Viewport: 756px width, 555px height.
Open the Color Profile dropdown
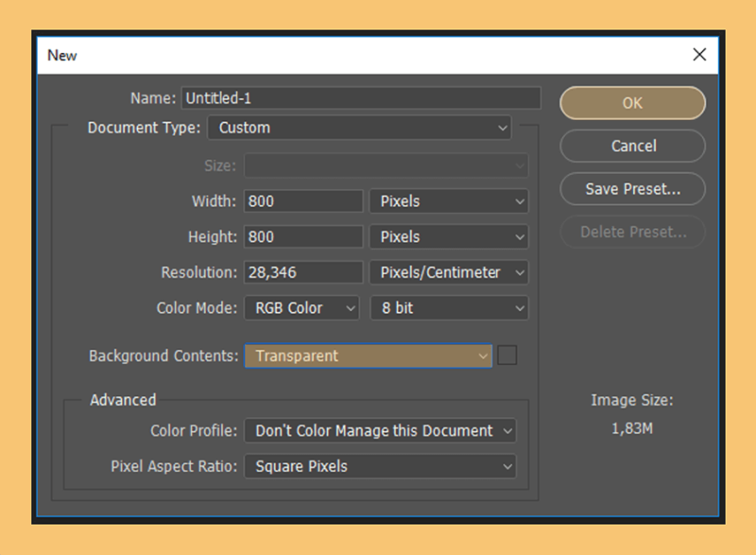pyautogui.click(x=380, y=430)
